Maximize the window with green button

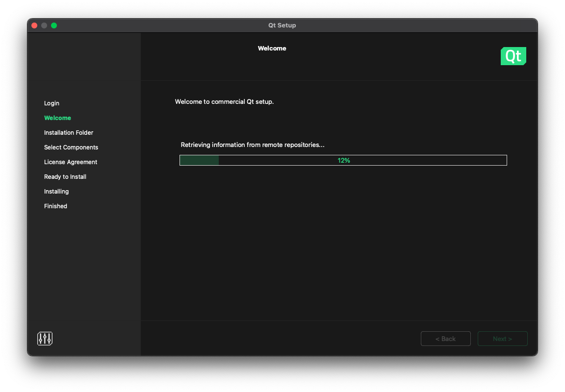pyautogui.click(x=54, y=25)
